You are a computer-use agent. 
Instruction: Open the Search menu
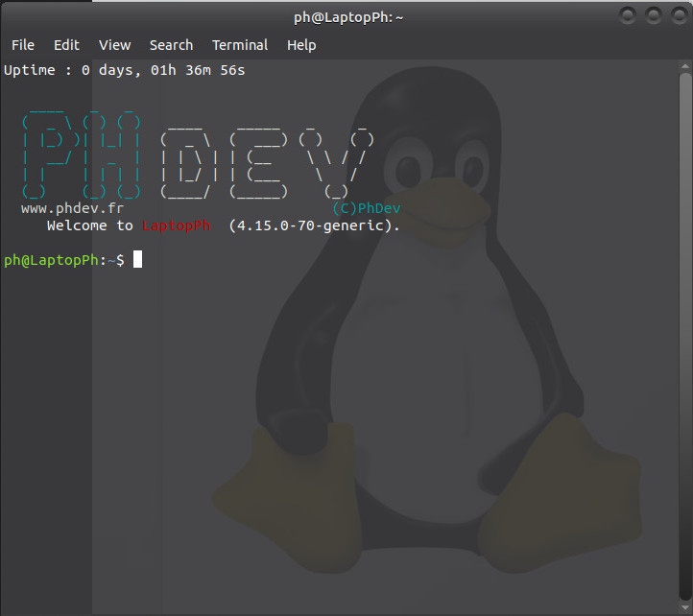[171, 45]
